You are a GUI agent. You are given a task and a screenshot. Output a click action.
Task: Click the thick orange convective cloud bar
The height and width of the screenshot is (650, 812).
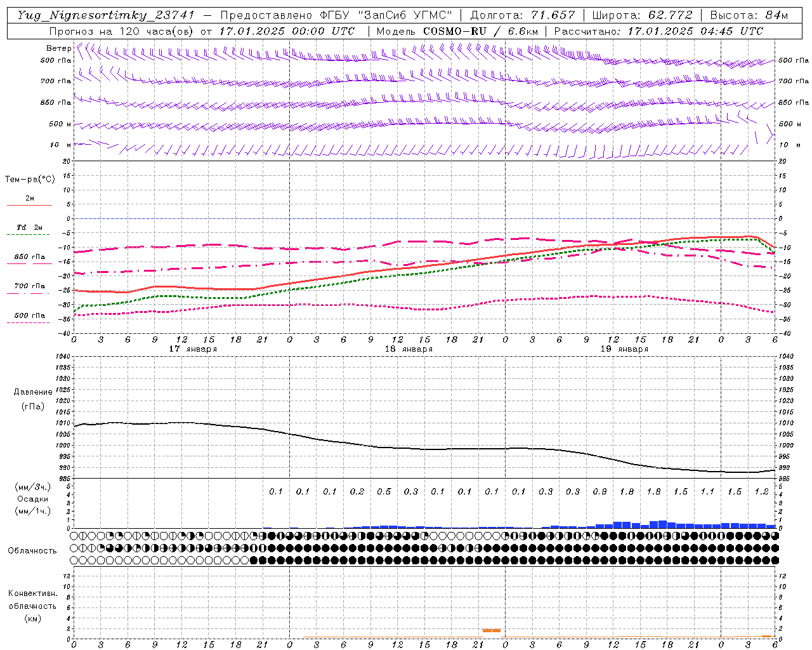[x=492, y=630]
